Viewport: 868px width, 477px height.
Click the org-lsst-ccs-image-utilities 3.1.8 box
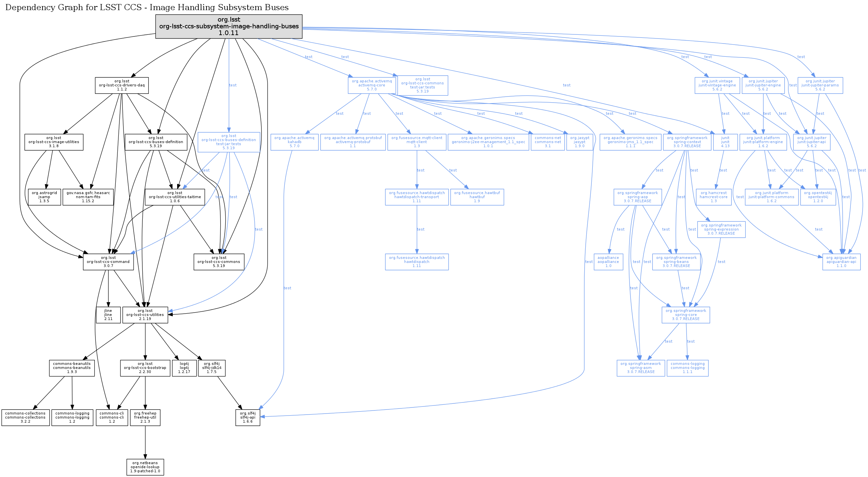click(54, 142)
